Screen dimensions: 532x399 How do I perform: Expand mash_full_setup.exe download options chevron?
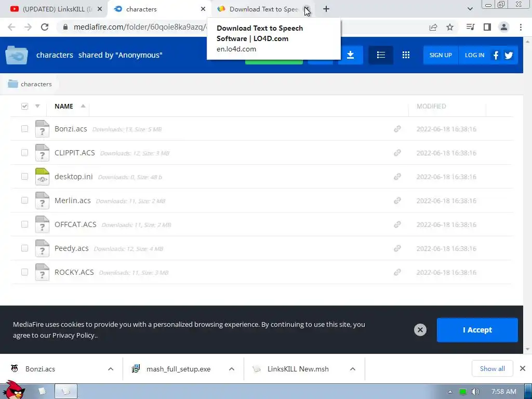[x=231, y=369]
